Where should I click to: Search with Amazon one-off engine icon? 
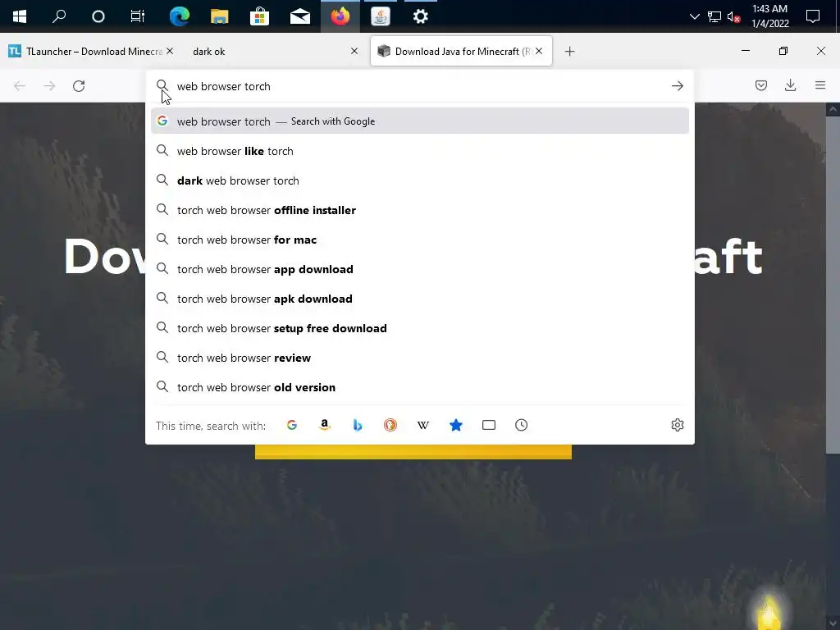click(325, 425)
